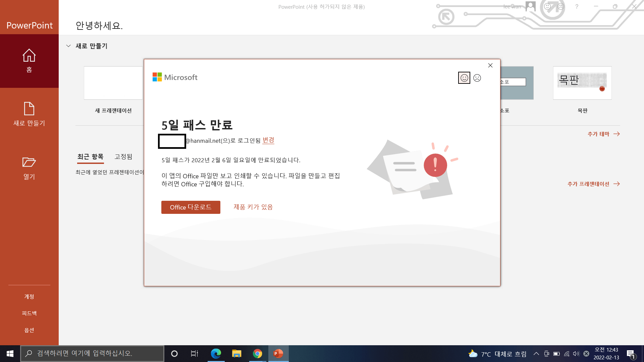Image resolution: width=644 pixels, height=362 pixels.
Task: Open the 추가 테마 link
Action: tap(603, 134)
